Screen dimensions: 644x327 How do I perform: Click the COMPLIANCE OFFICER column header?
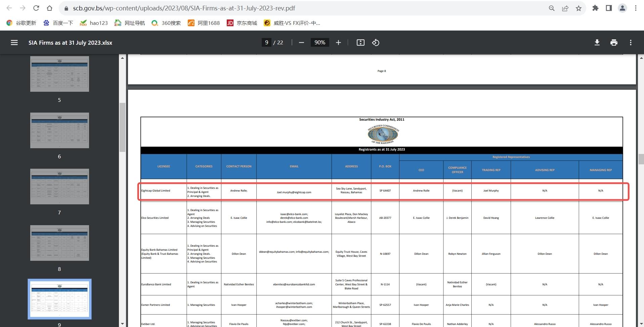457,170
